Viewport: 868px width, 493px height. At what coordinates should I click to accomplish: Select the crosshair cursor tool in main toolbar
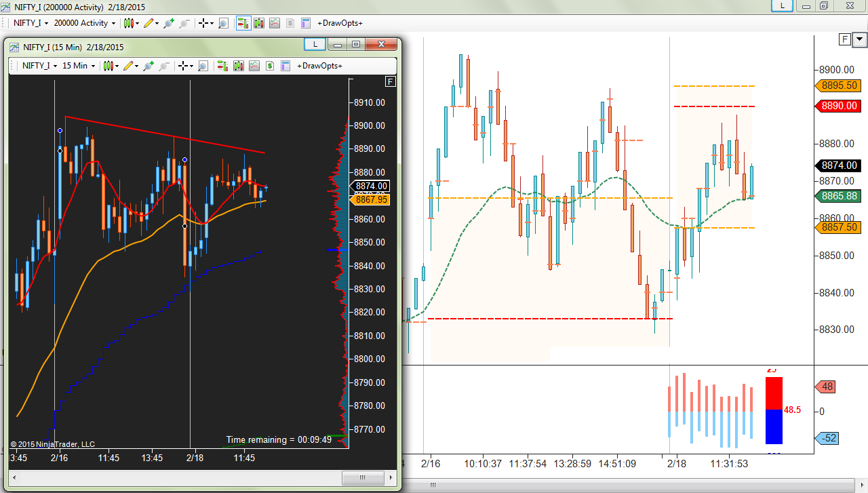click(x=203, y=23)
